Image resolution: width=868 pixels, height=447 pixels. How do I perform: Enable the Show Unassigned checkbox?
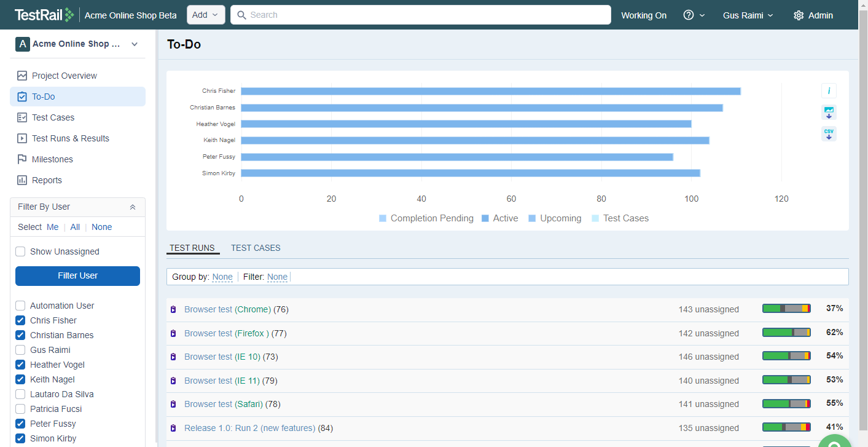(20, 251)
